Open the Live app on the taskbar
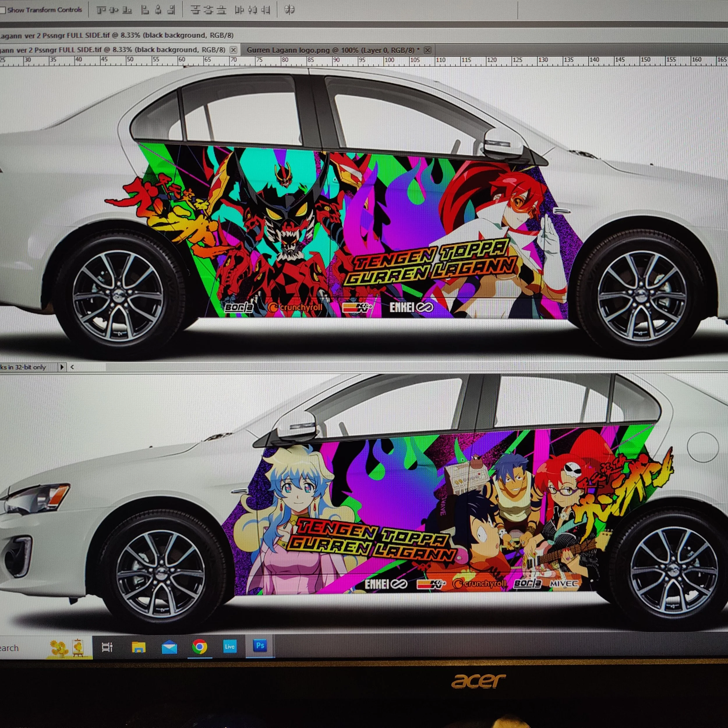The height and width of the screenshot is (728, 728). click(230, 646)
